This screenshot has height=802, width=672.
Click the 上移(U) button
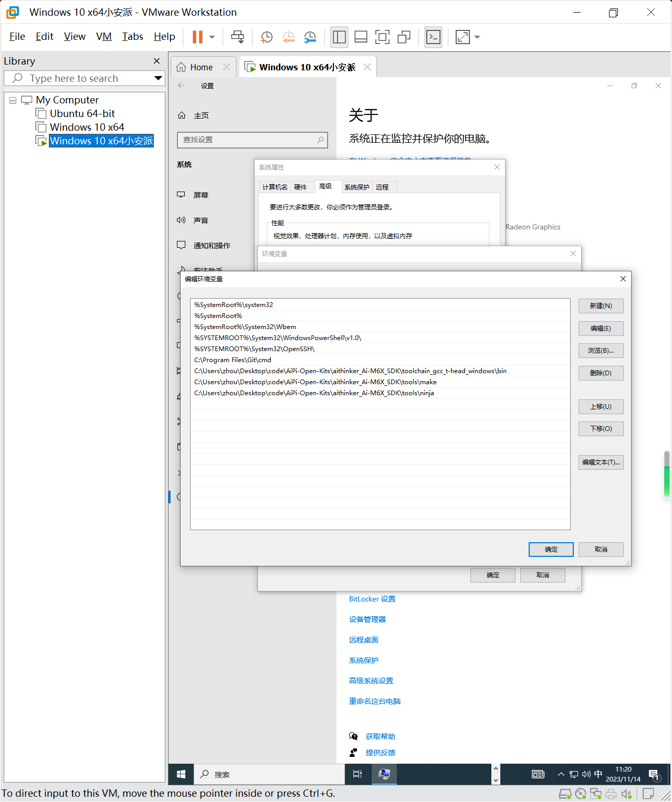click(x=601, y=407)
